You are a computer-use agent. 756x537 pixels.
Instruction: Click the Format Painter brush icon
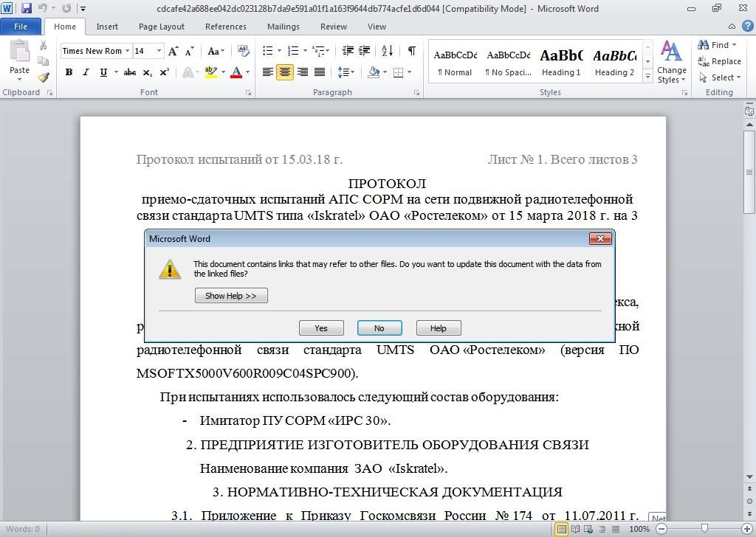pos(44,77)
